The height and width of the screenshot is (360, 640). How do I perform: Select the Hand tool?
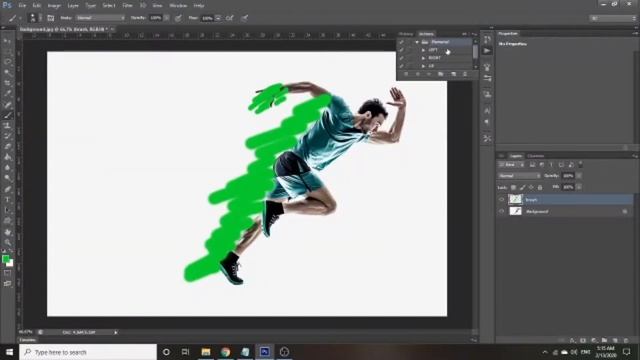click(7, 232)
